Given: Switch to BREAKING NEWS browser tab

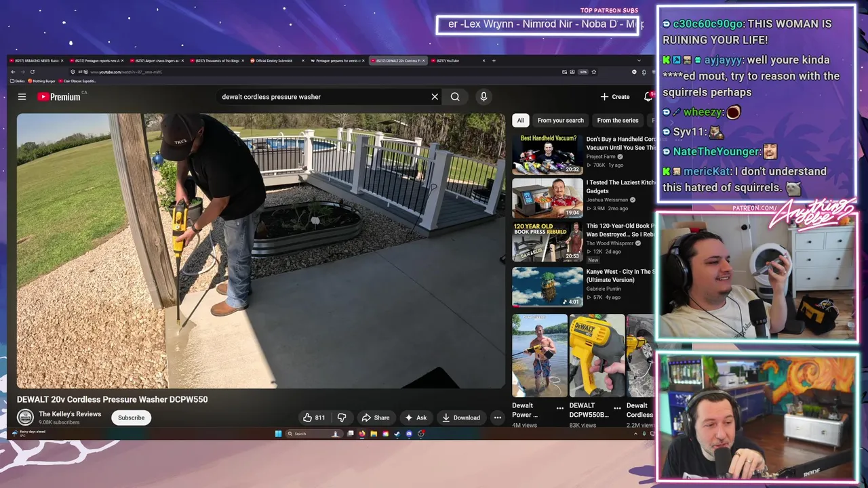Looking at the screenshot, I should (37, 60).
